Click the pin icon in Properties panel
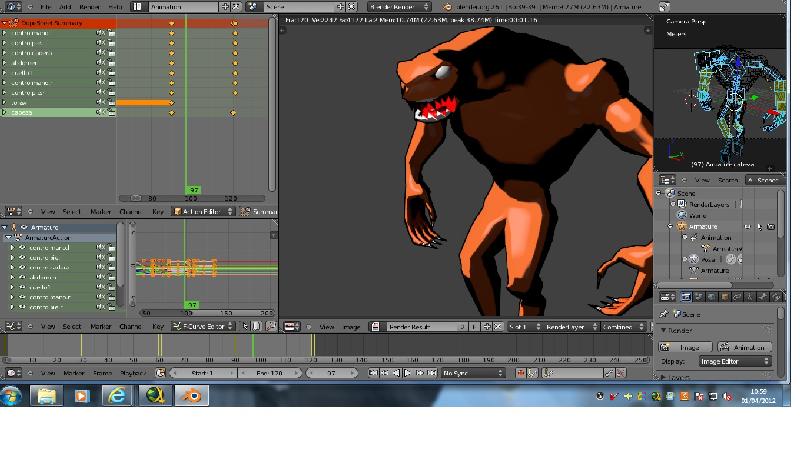Image resolution: width=800 pixels, height=452 pixels. [x=664, y=314]
